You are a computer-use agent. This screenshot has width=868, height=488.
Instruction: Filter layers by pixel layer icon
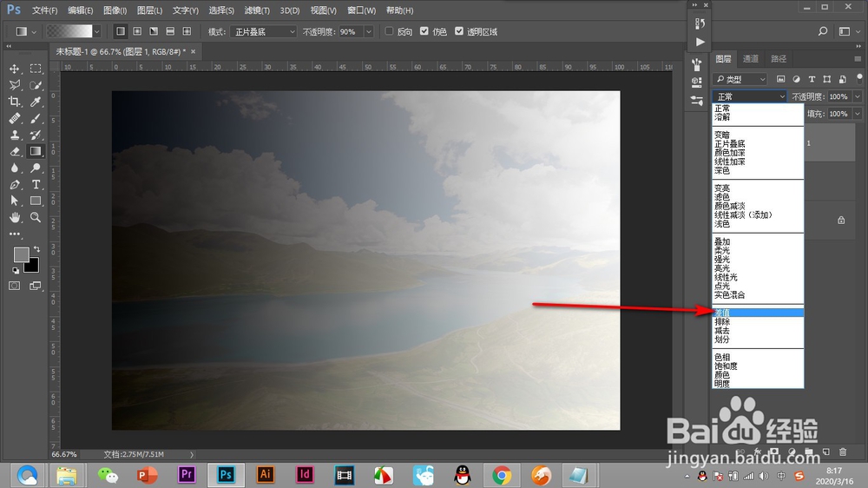(x=780, y=79)
